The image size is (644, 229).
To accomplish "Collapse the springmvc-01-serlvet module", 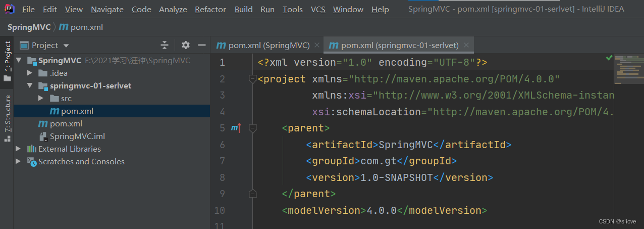I will [x=30, y=86].
